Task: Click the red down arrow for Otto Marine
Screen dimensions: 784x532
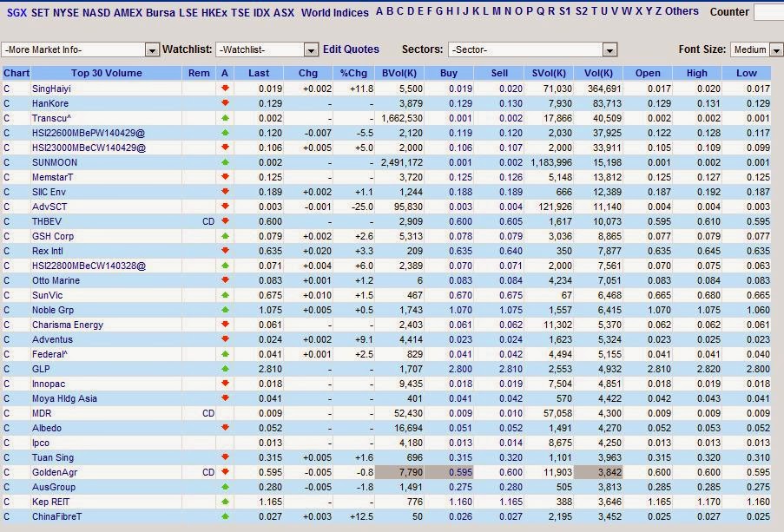Action: pos(225,280)
